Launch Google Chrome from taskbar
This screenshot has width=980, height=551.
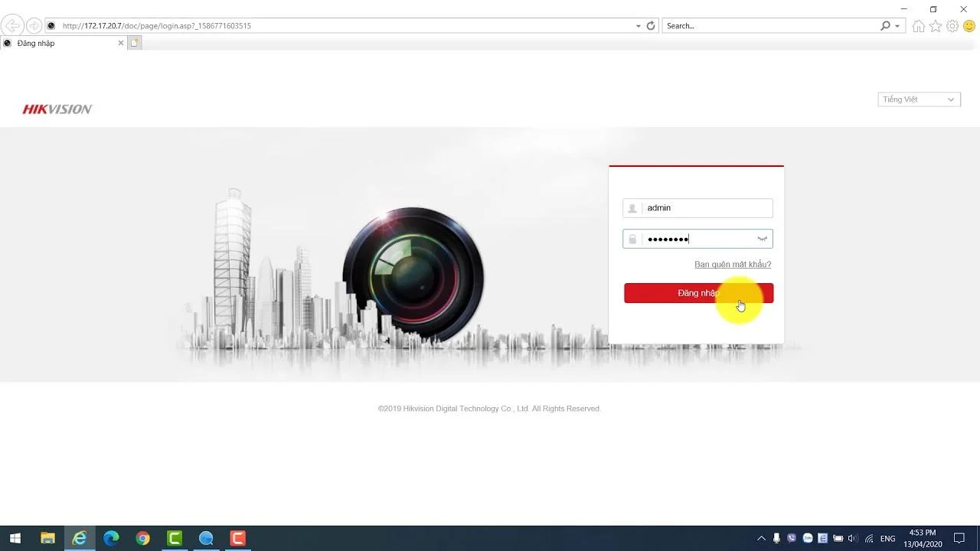point(143,539)
